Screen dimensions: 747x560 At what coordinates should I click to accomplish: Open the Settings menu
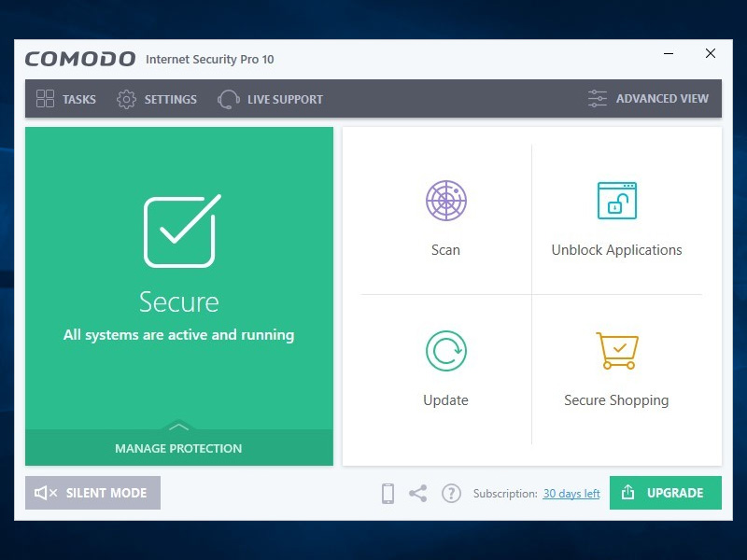coord(157,99)
